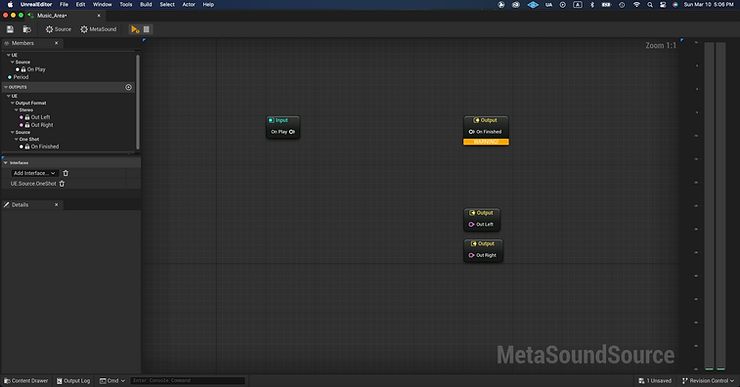The width and height of the screenshot is (740, 387).
Task: Open the Output Log
Action: (73, 381)
